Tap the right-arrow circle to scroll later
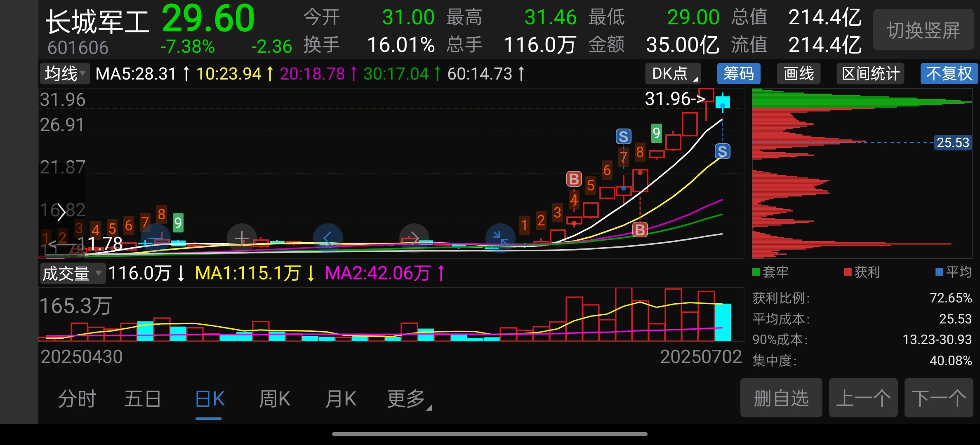 [415, 238]
